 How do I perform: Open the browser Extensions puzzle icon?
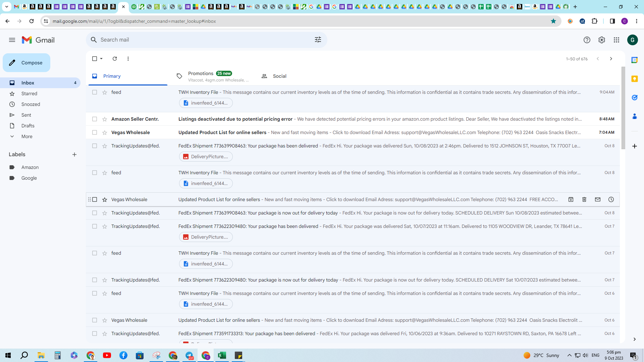click(x=595, y=21)
